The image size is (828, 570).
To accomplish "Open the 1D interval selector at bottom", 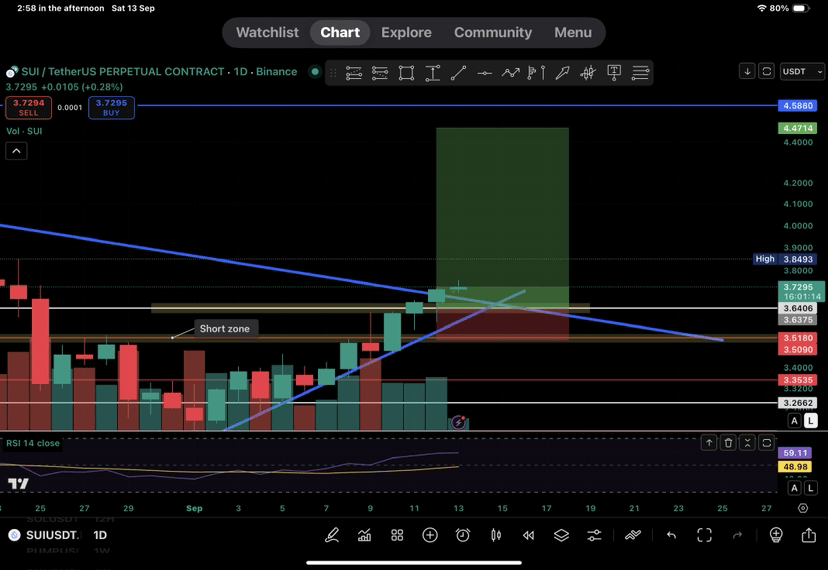I will coord(100,535).
